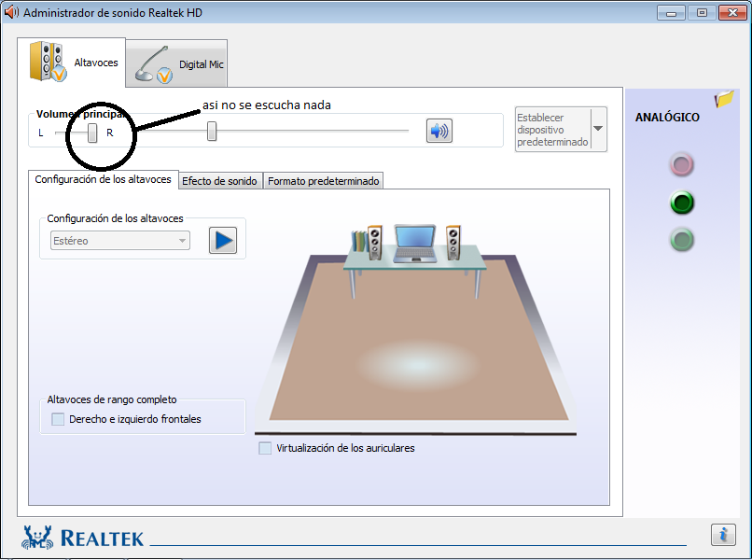Switch to the Altavoces device tab
This screenshot has height=560, width=752.
coord(72,63)
